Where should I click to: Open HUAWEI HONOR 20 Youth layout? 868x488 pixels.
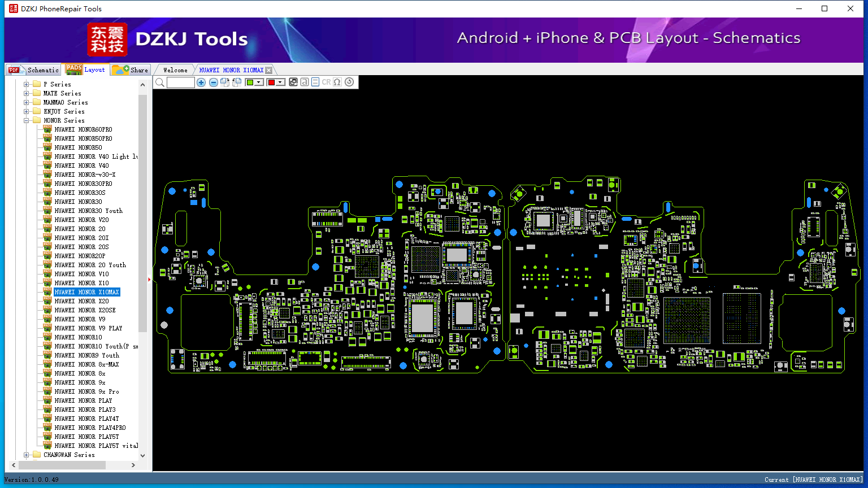point(90,265)
